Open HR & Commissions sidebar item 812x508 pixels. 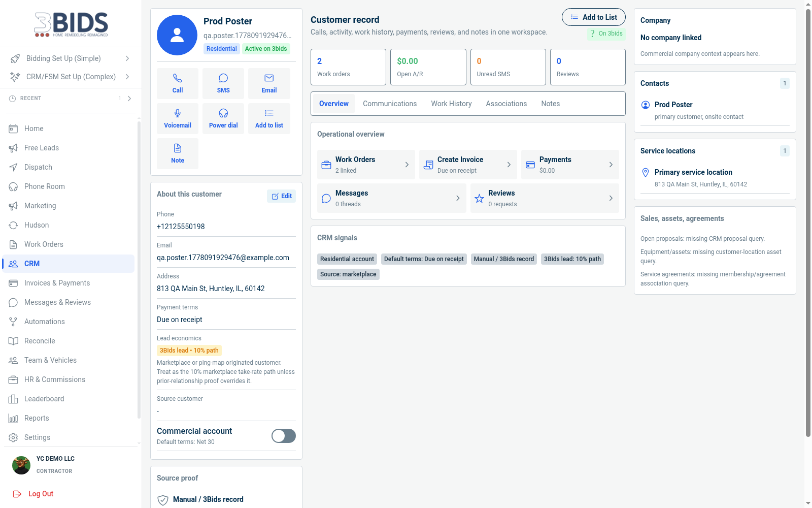[x=69, y=379]
